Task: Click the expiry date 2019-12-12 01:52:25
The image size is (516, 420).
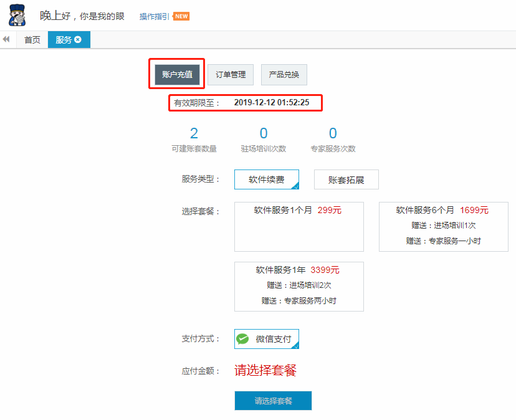Action: (x=272, y=102)
